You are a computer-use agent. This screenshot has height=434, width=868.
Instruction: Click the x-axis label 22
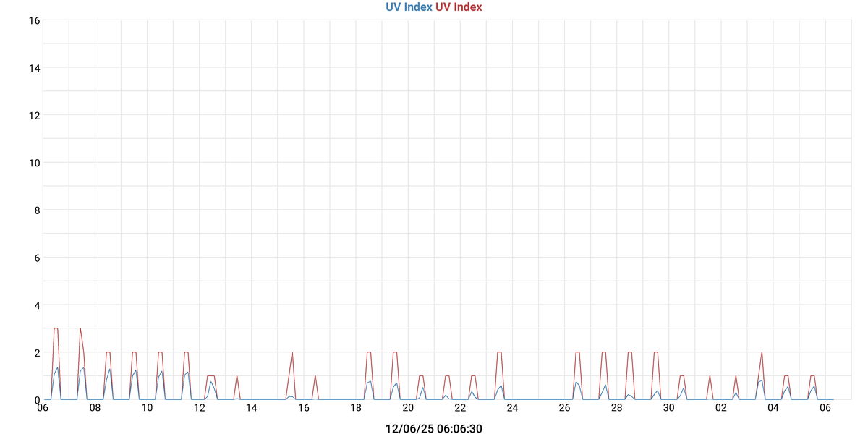(460, 408)
